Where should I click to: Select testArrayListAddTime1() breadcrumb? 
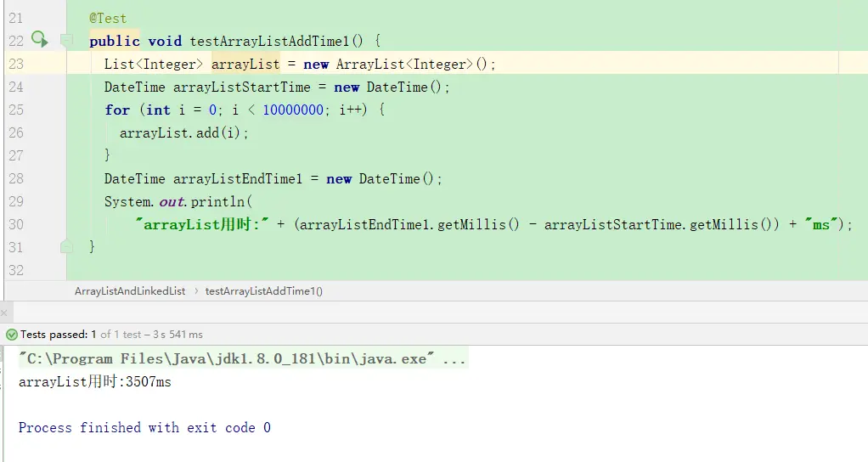[264, 291]
